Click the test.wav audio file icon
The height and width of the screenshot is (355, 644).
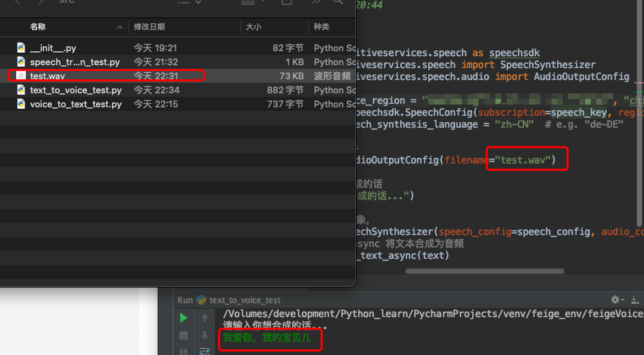21,76
